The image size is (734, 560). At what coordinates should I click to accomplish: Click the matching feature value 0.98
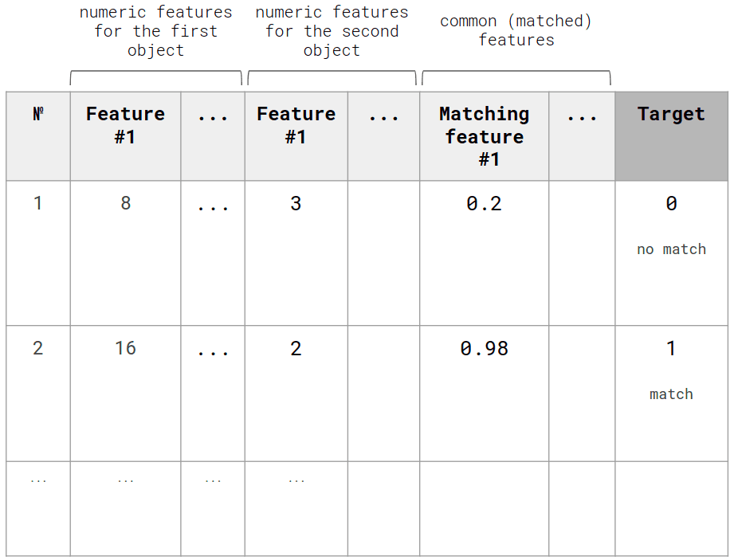tap(484, 348)
